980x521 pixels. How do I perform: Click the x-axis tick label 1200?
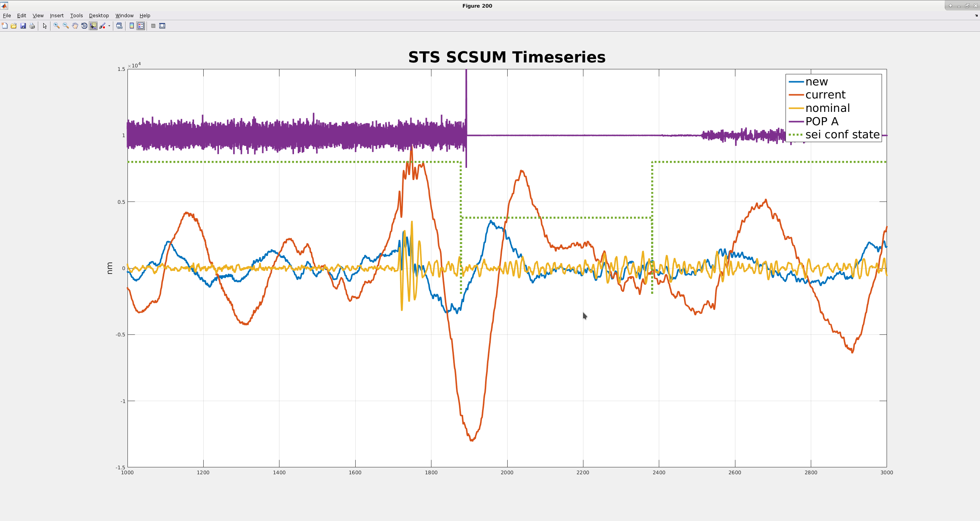click(203, 472)
